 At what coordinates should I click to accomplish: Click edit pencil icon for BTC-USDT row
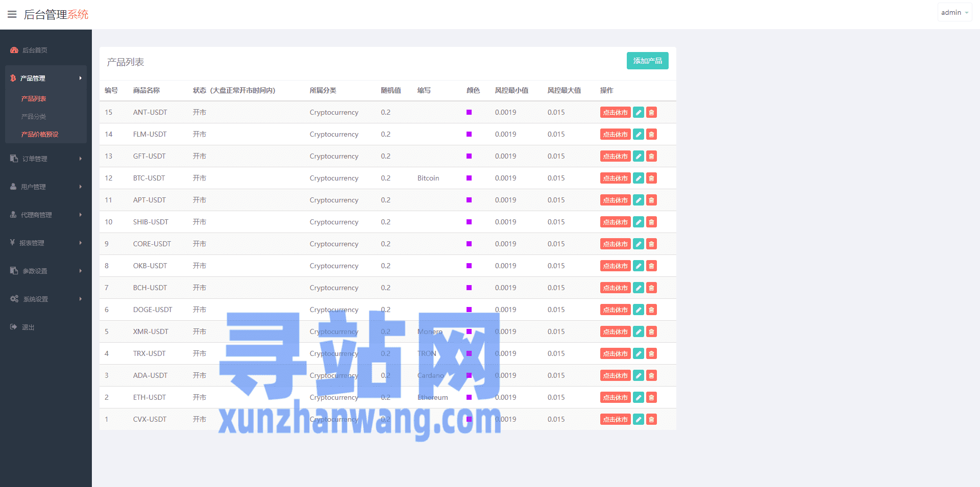point(638,178)
